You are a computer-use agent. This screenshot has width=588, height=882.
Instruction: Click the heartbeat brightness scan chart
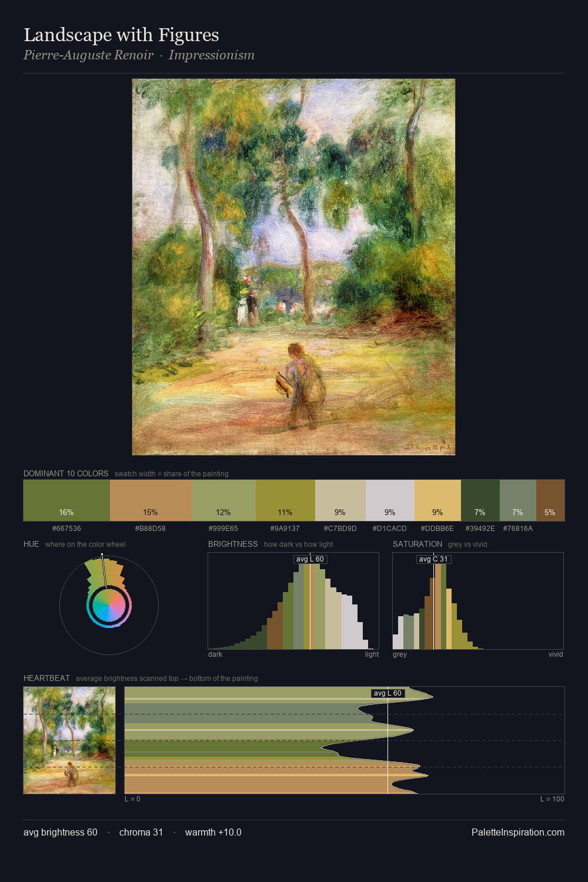(x=345, y=740)
